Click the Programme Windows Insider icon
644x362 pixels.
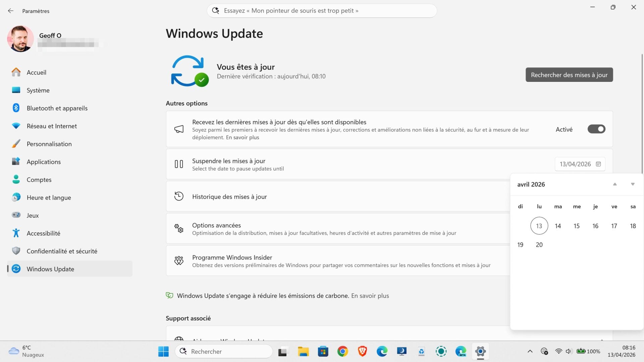coord(179,260)
